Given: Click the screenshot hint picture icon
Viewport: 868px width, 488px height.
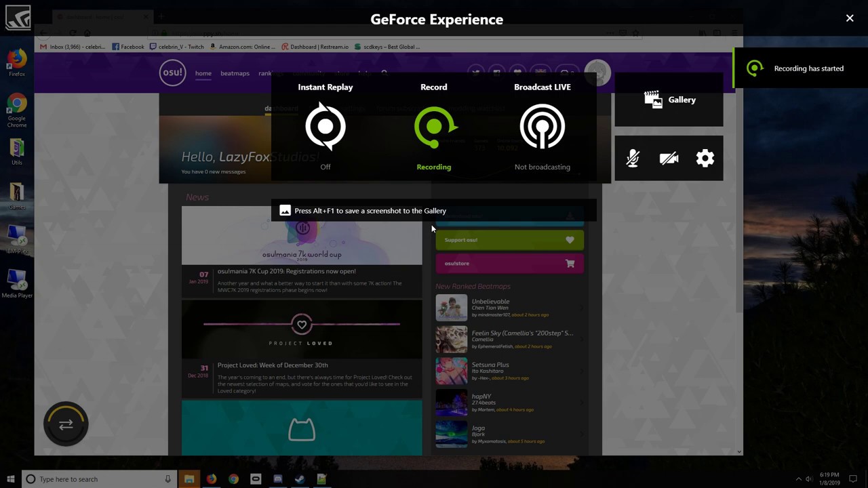Looking at the screenshot, I should (285, 211).
